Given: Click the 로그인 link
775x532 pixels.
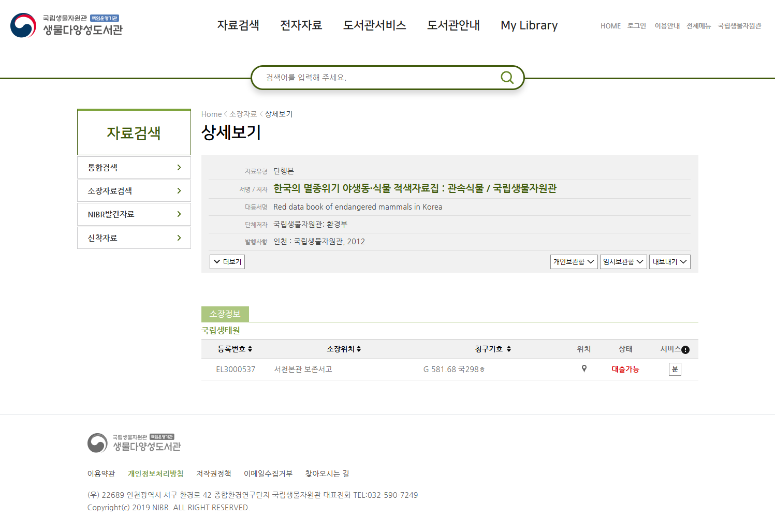Looking at the screenshot, I should [x=637, y=26].
